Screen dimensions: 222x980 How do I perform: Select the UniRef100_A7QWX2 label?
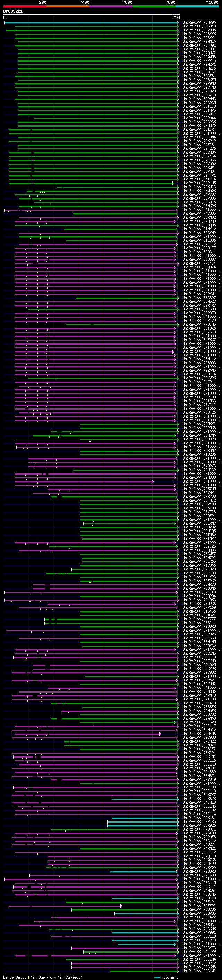tap(199, 53)
